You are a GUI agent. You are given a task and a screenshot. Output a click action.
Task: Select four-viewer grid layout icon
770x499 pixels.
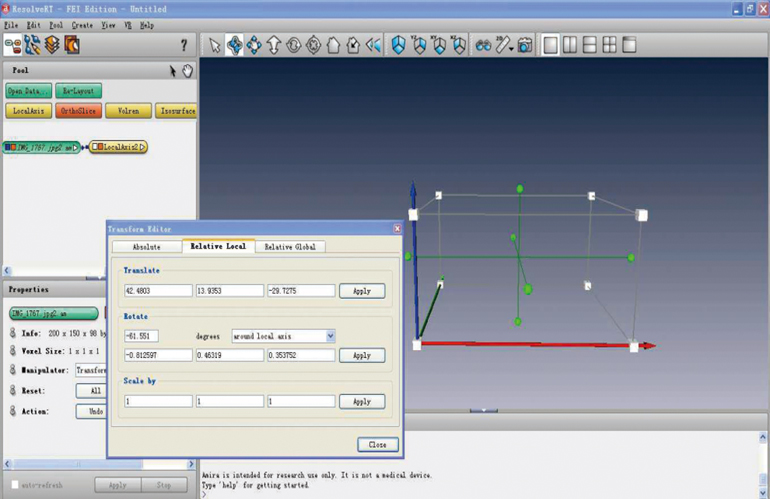coord(609,45)
